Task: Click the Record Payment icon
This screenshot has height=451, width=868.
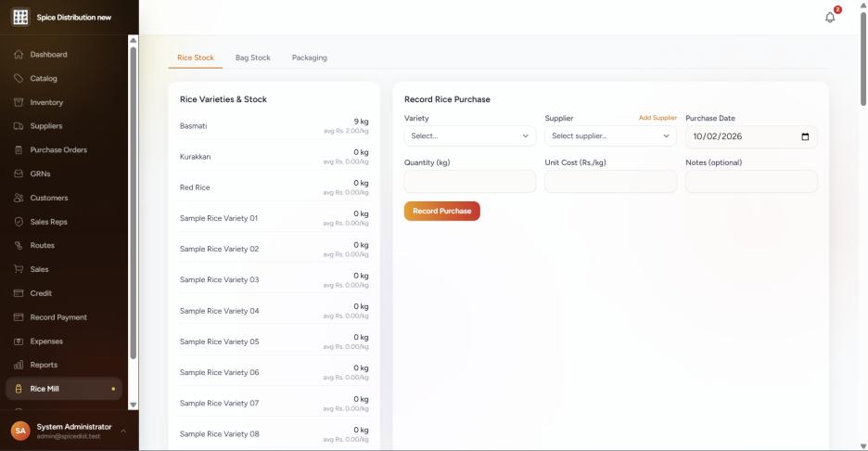Action: pyautogui.click(x=19, y=317)
